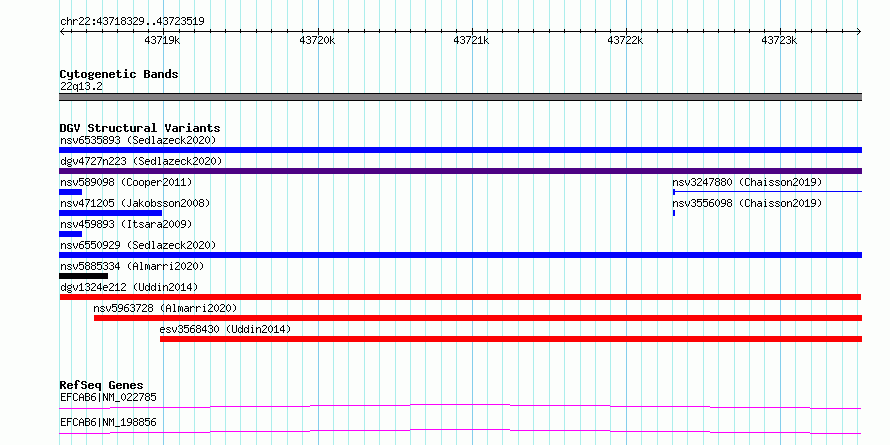Click the chr22:43718329..43723519 coordinates label
The image size is (890, 445).
(132, 22)
